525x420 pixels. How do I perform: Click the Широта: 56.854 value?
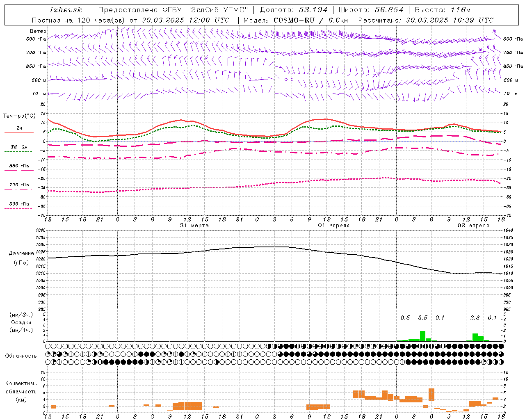tap(371, 10)
